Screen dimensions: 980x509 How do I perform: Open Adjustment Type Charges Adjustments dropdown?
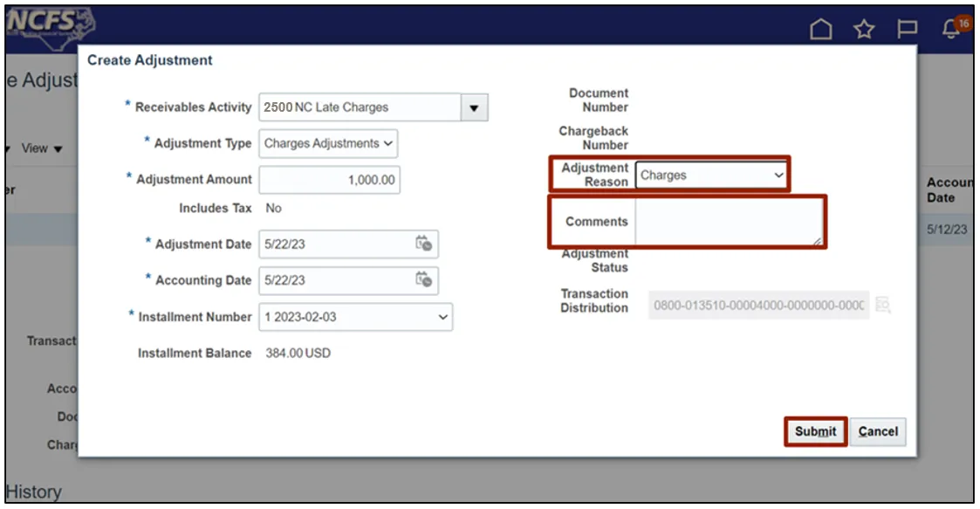tap(328, 143)
